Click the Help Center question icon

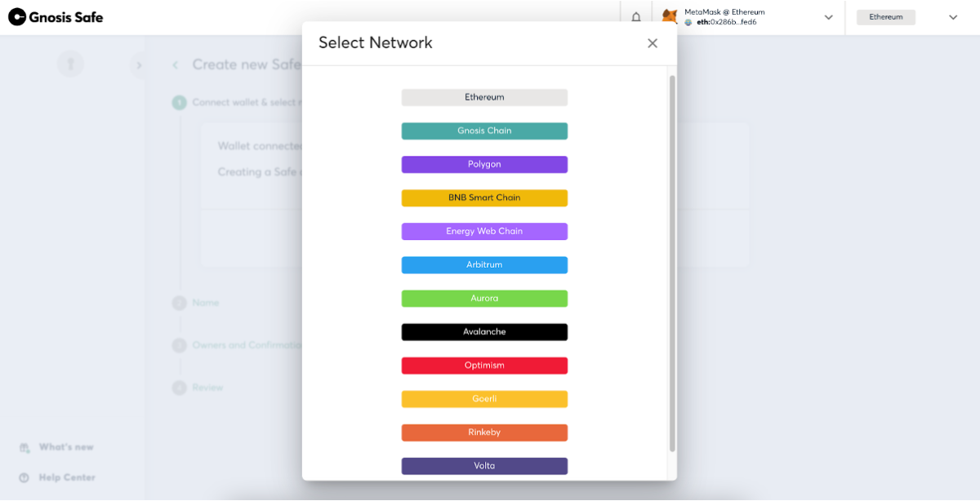(x=24, y=477)
